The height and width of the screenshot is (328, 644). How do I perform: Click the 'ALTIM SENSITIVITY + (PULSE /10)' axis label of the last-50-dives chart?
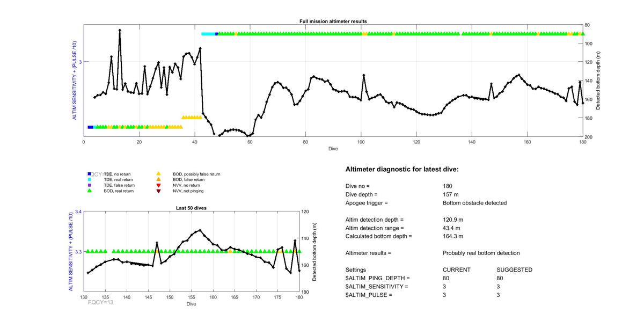70,252
